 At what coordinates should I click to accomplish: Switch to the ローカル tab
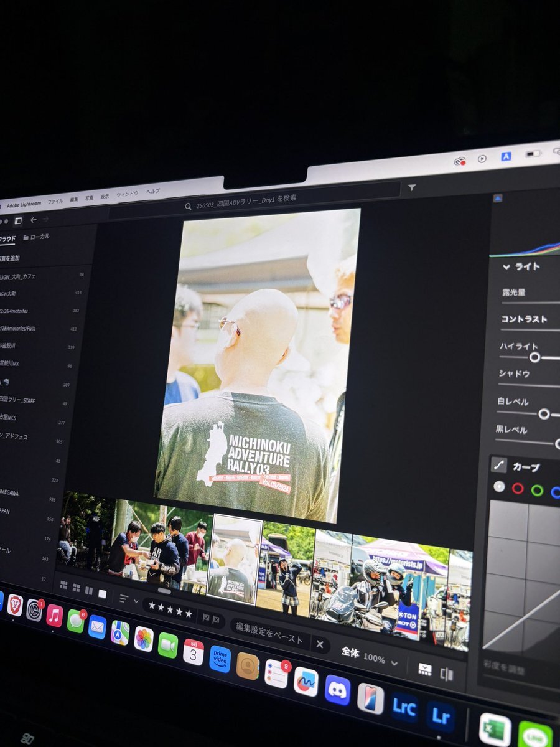(x=36, y=237)
